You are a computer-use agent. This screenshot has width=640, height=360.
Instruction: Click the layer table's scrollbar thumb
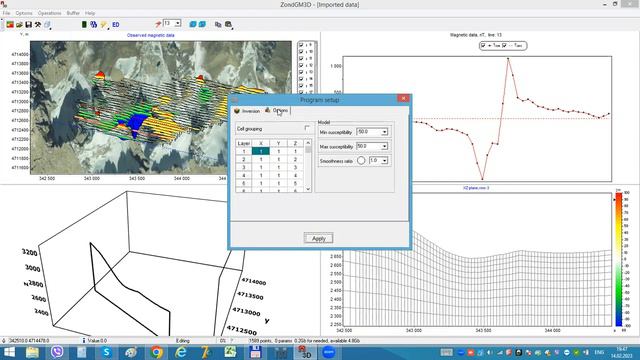coord(308,150)
